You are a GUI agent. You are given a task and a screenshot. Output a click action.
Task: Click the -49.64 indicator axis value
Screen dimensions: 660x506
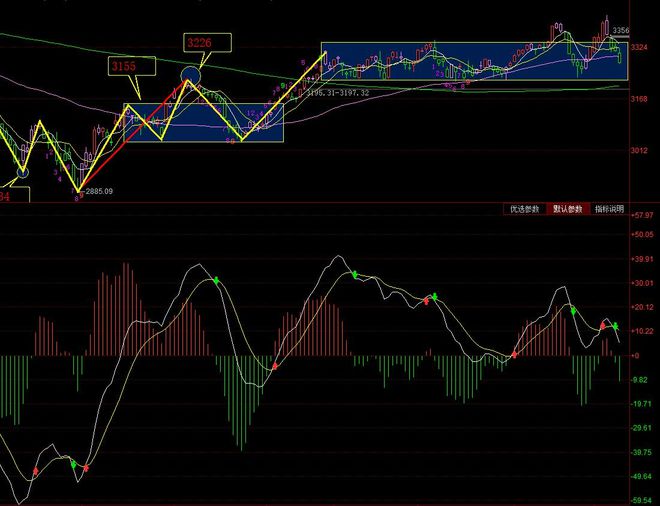pos(642,477)
